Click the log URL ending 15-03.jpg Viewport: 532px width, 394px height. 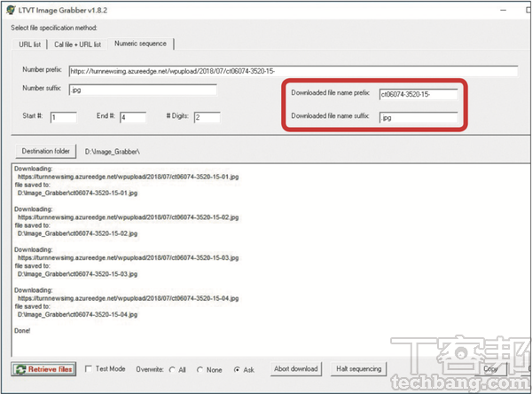[x=129, y=258]
